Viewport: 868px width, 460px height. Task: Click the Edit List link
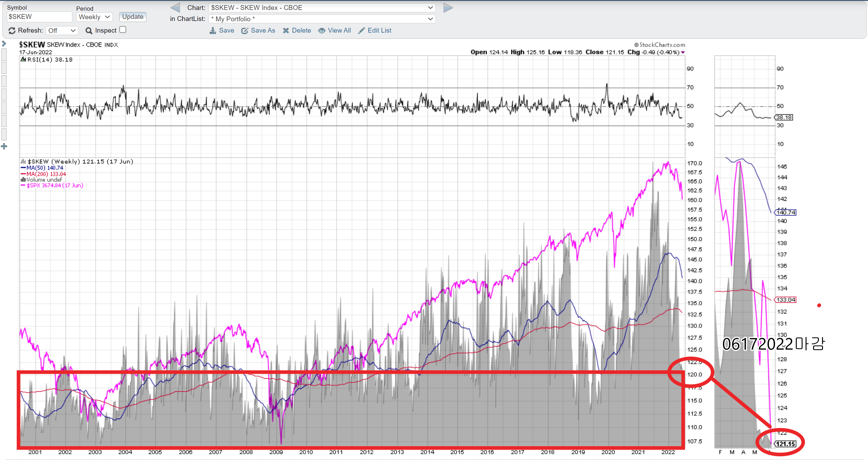tap(379, 31)
